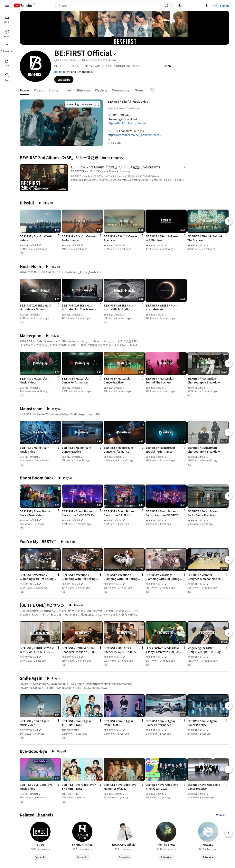
Task: Play all Hush-Hush videos
Action: [x=53, y=267]
